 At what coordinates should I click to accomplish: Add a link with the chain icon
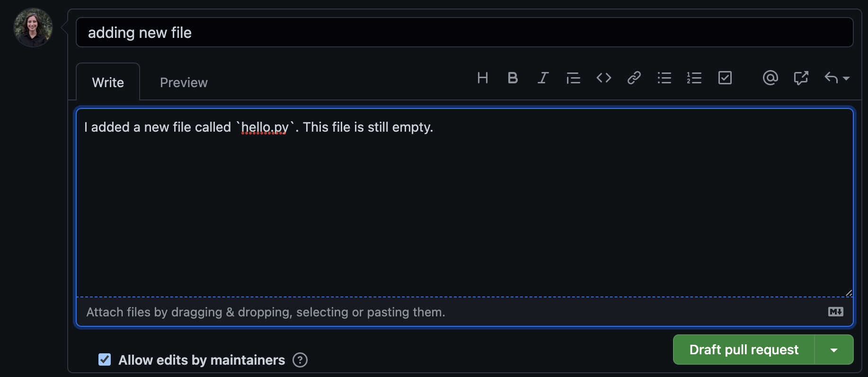(634, 78)
